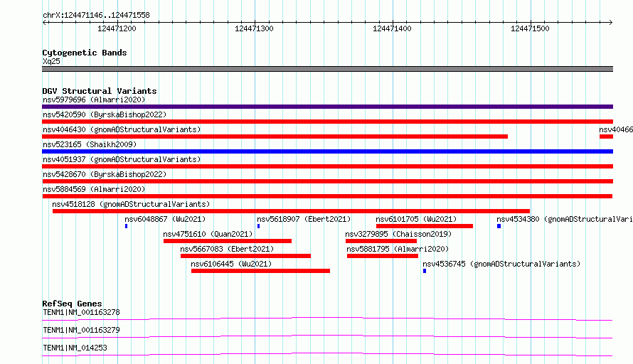Open the nsv5428670 (ByrskaBishop2022) variant bar

[x=327, y=181]
